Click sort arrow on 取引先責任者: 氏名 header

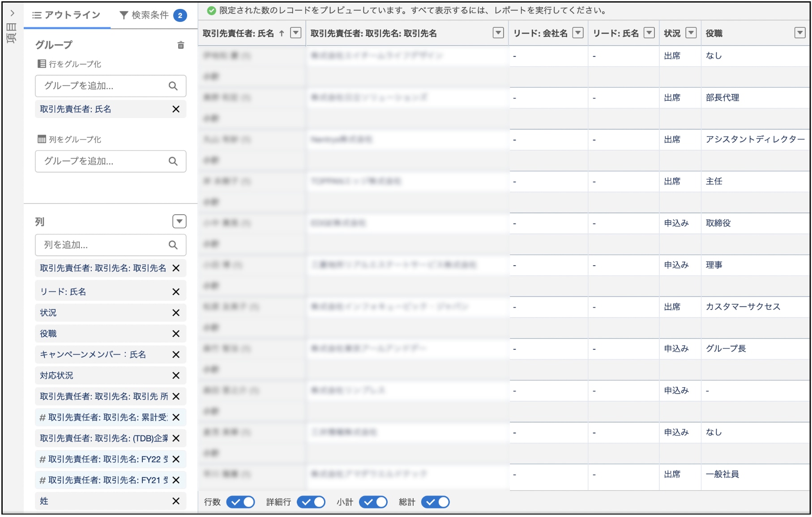[x=282, y=33]
